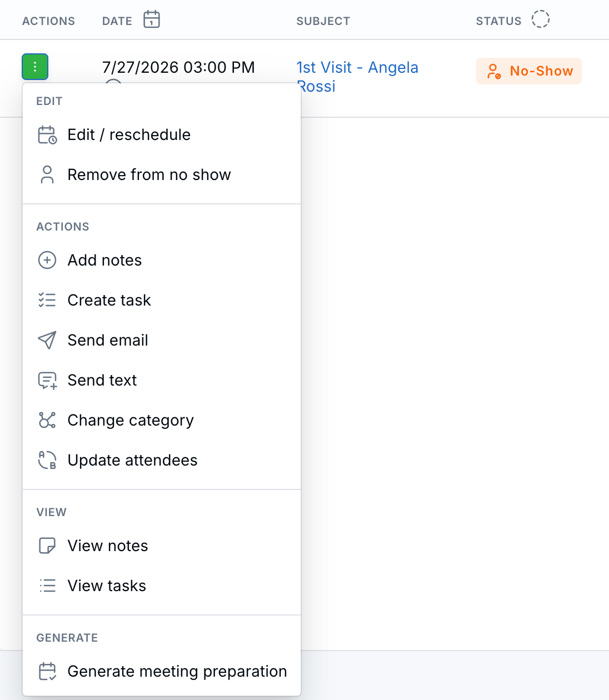Click the calendar-clock icon beside Edit / reschedule
The height and width of the screenshot is (700, 609).
click(47, 134)
